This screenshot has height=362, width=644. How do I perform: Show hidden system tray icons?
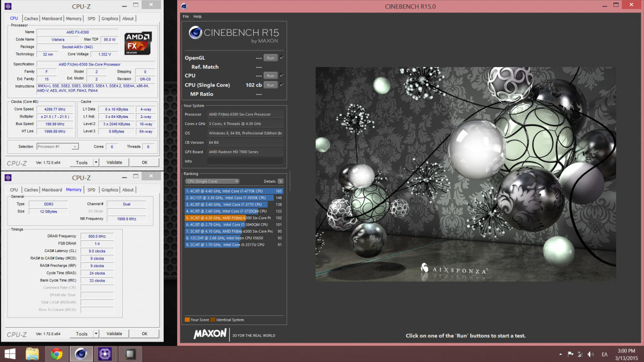[x=561, y=354]
